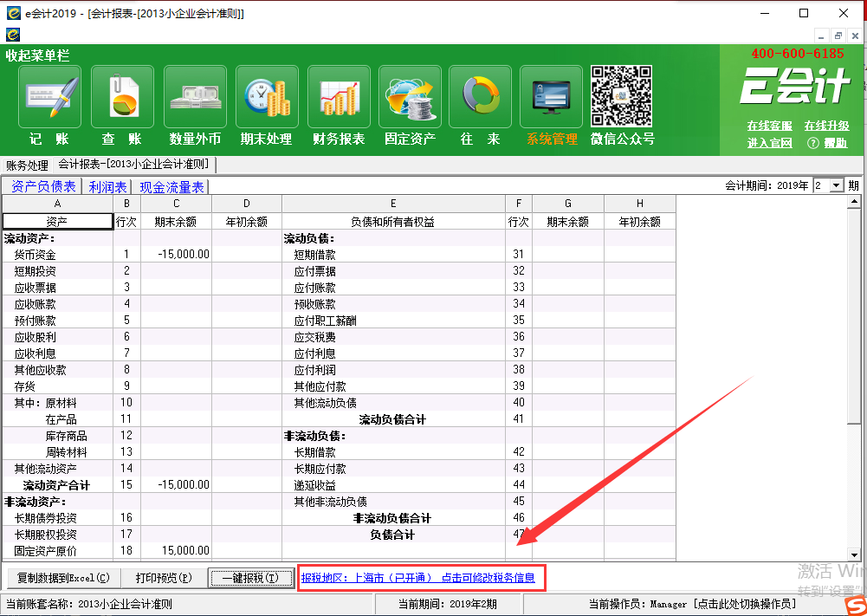867x616 pixels.
Task: Click the 流动负债合计 row label
Action: click(392, 419)
